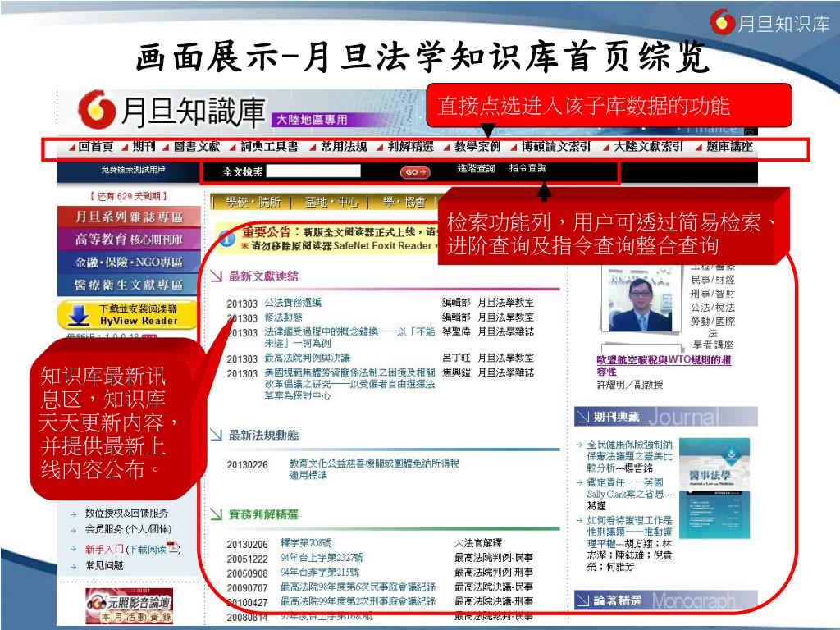
Task: Click the red GO search button
Action: pyautogui.click(x=415, y=172)
